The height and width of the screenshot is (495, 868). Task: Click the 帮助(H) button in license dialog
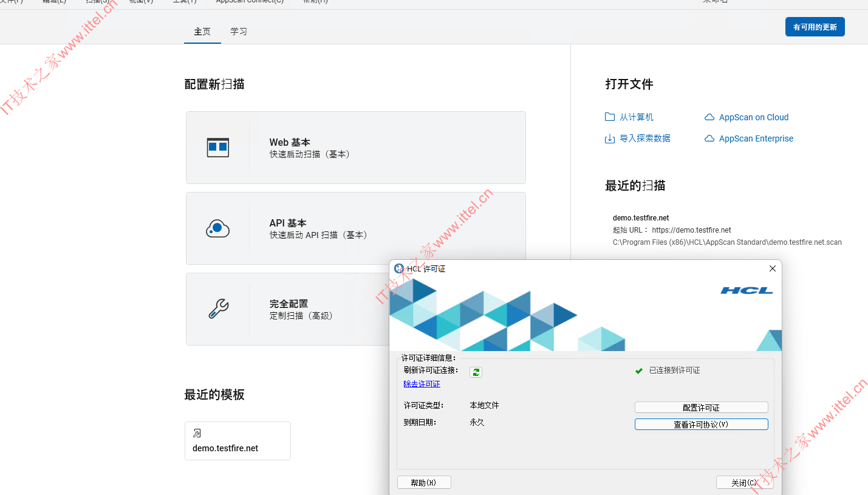coord(424,483)
